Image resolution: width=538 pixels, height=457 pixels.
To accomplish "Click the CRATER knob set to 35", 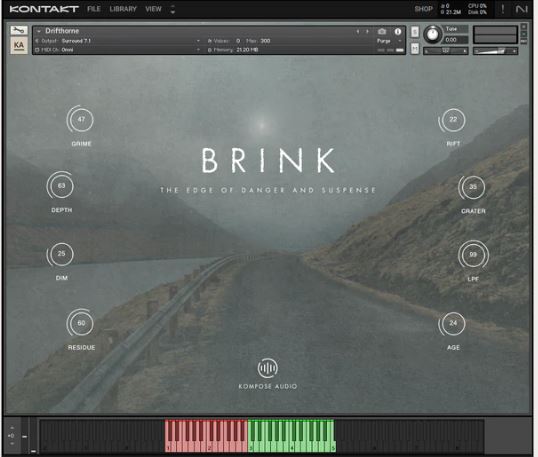I will 472,187.
